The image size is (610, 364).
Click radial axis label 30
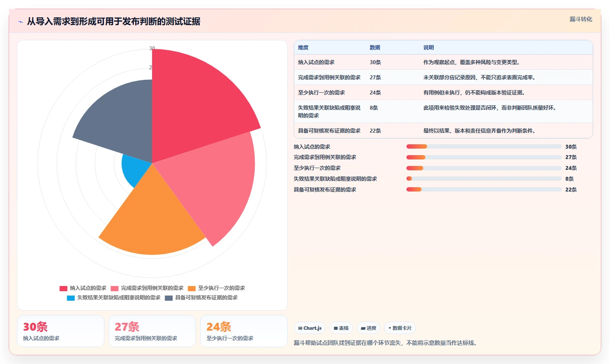tap(152, 49)
